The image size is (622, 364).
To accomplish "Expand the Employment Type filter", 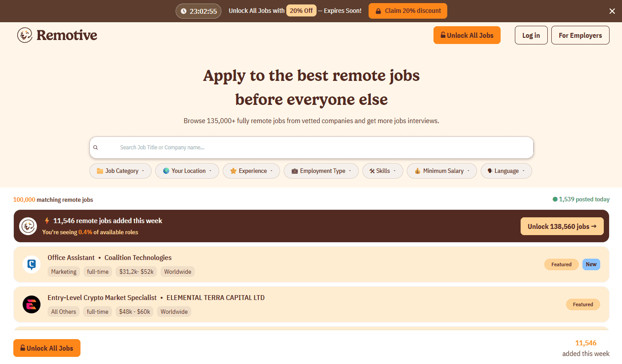I will (321, 171).
